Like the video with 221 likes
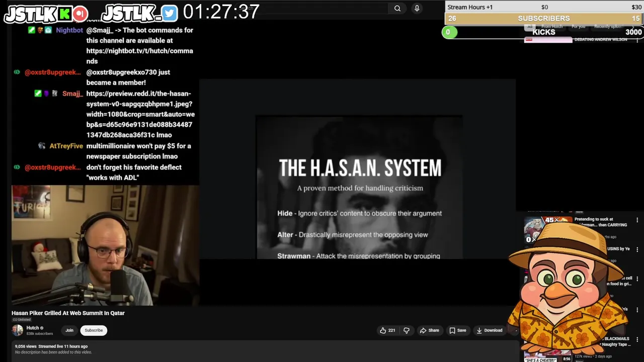644x362 pixels. (x=387, y=330)
